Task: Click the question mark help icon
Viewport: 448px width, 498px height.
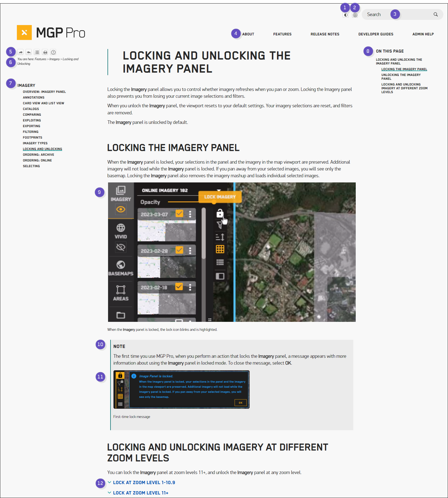Action: (53, 52)
